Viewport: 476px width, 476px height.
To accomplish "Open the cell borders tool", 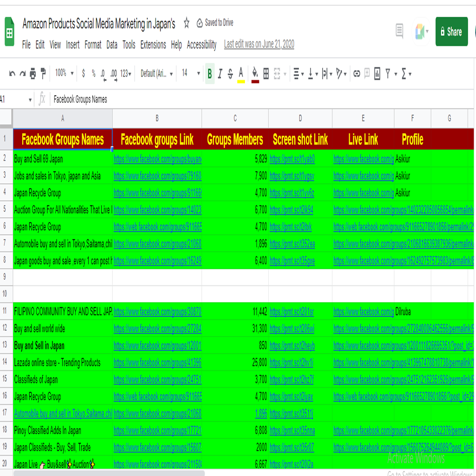I will (x=266, y=73).
